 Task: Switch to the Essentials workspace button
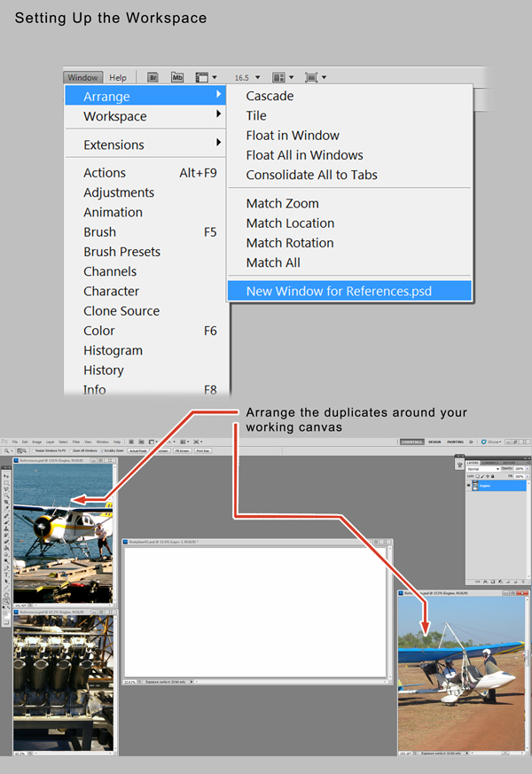tap(412, 442)
